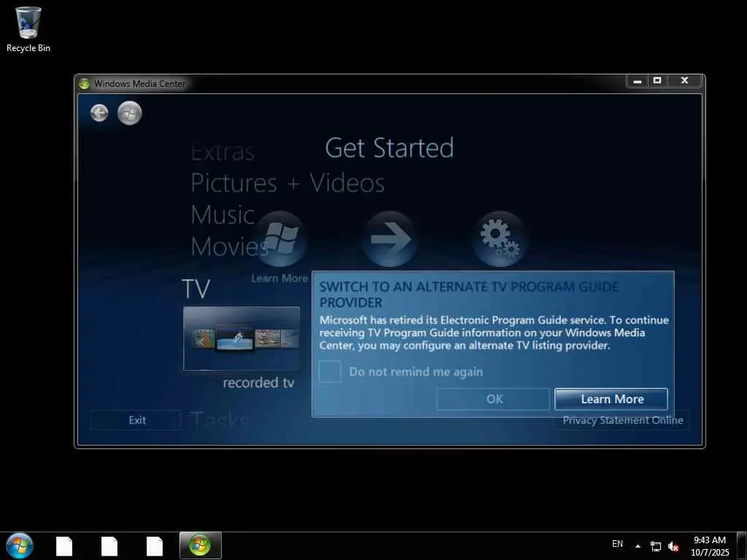This screenshot has height=560, width=747.
Task: Open the Recycle Bin desktop icon
Action: pos(28,29)
